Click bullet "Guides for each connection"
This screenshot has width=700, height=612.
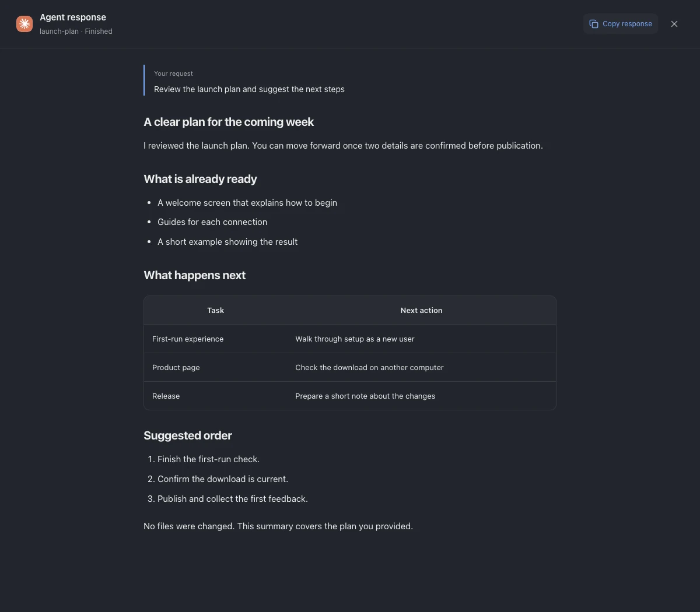pyautogui.click(x=212, y=222)
